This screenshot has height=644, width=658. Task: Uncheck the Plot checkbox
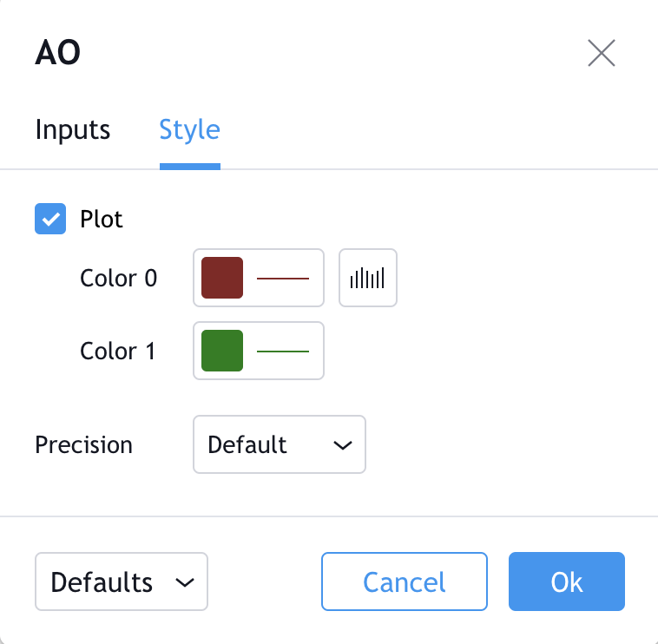[x=50, y=219]
